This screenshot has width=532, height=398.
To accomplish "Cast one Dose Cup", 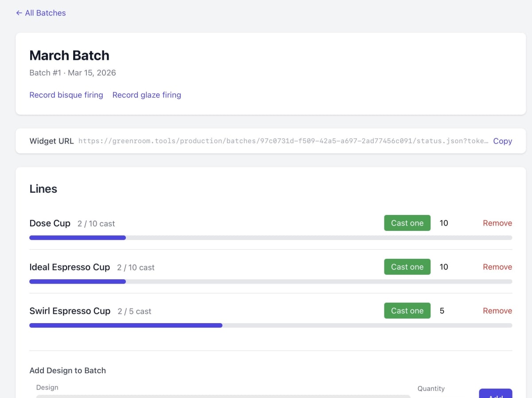I will (407, 223).
